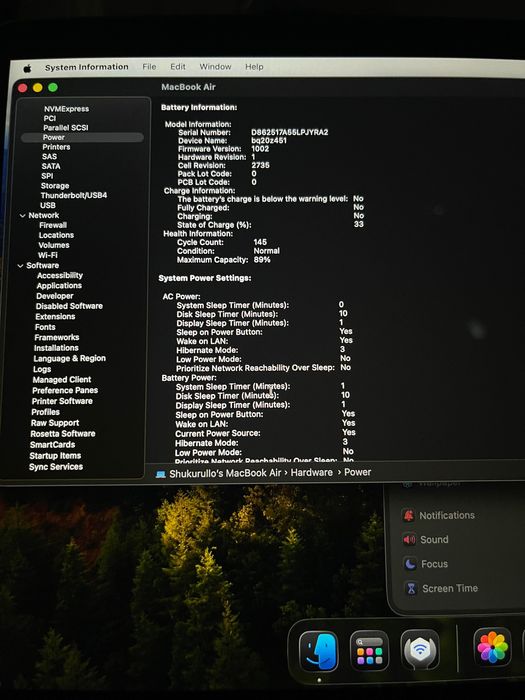
Task: Select Preference Panes in sidebar
Action: (65, 391)
